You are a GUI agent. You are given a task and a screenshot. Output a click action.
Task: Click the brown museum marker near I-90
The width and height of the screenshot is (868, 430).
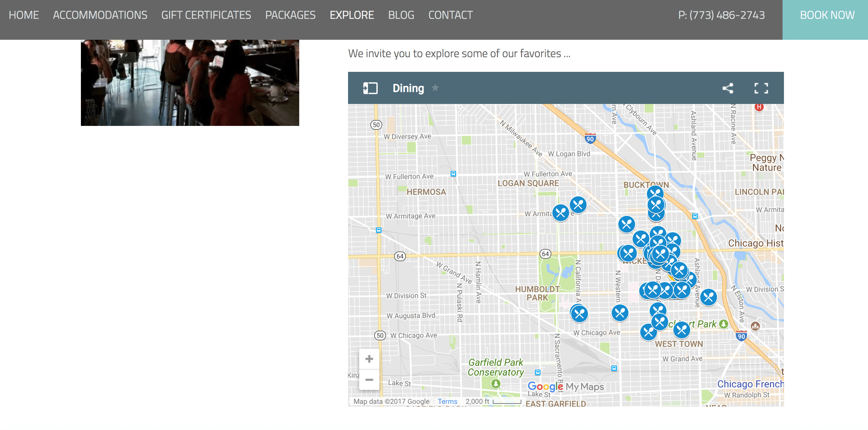click(x=755, y=326)
